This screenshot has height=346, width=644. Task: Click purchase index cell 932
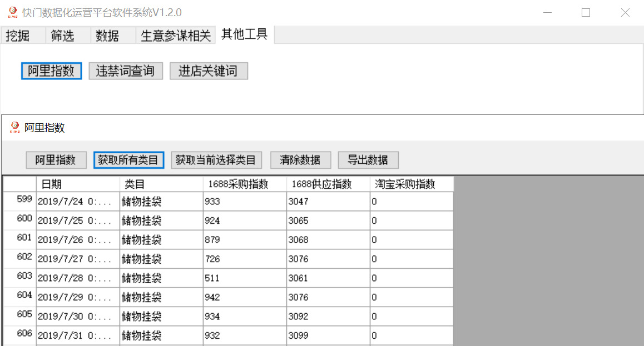245,335
